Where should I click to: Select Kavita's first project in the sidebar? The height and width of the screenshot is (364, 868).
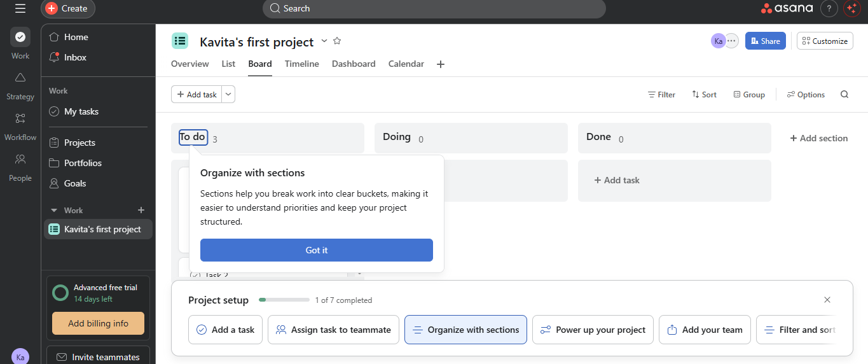click(98, 229)
